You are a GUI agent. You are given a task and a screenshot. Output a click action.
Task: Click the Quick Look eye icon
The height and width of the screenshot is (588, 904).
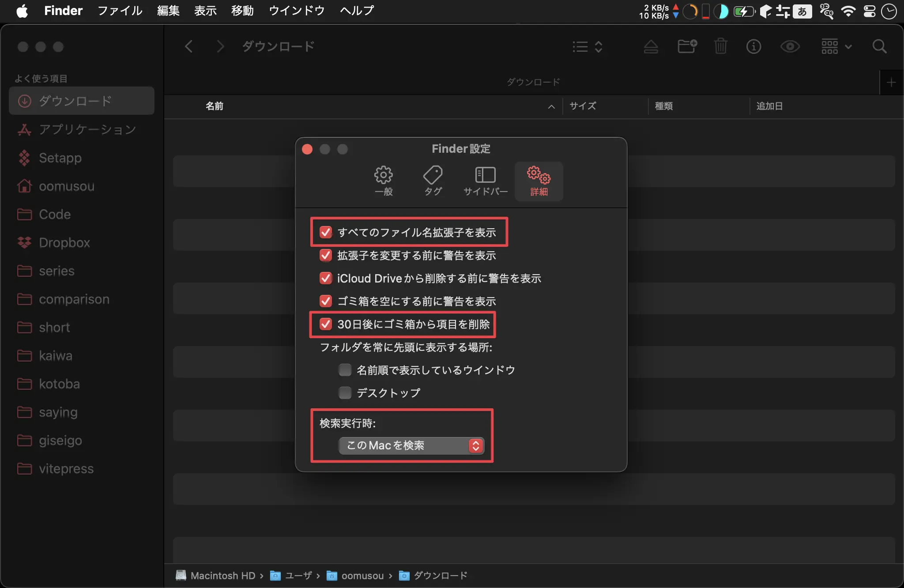pos(790,46)
